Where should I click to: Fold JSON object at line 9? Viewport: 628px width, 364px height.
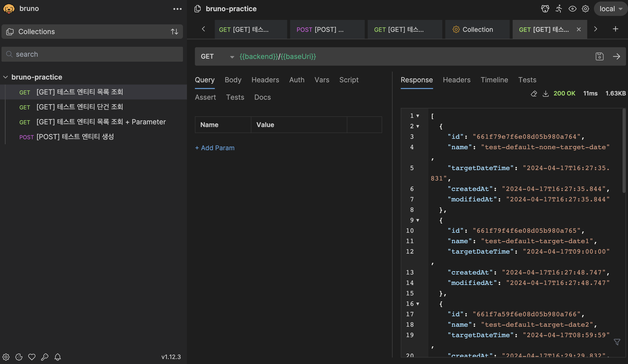click(x=418, y=221)
